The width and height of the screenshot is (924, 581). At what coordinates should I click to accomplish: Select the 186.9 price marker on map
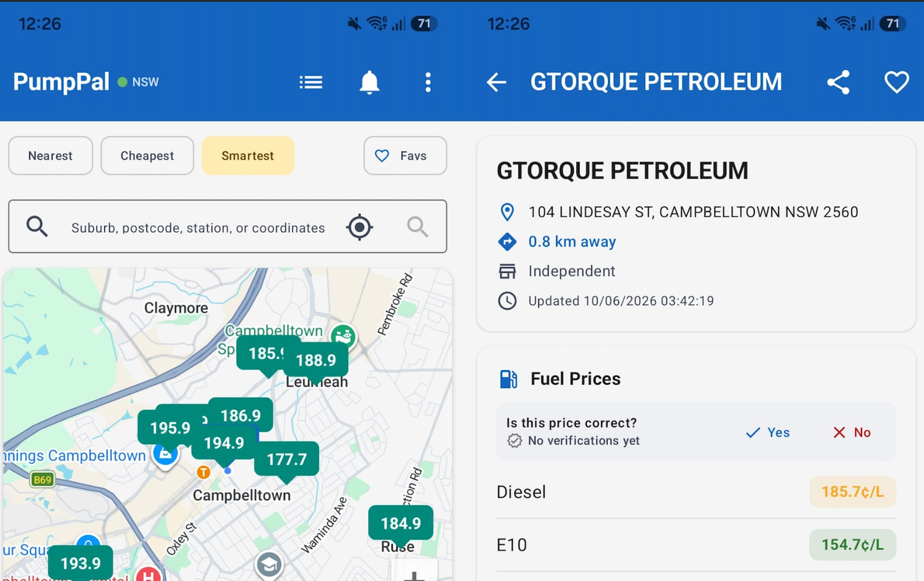241,415
